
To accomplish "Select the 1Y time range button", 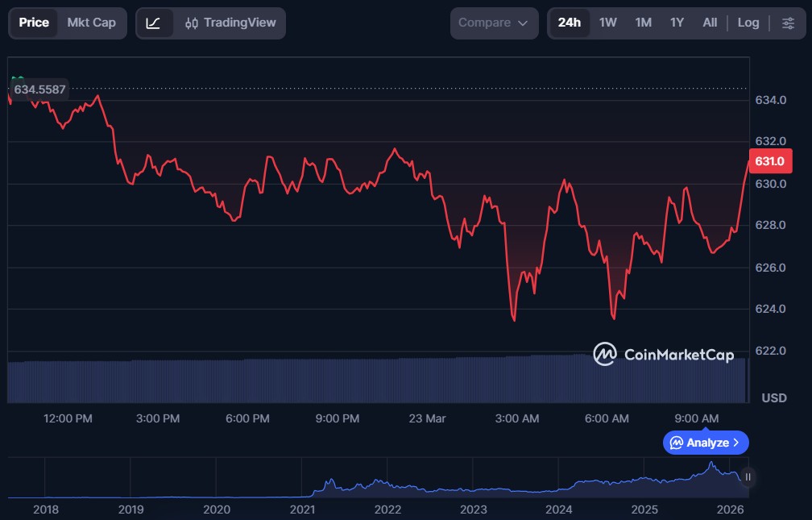I will tap(677, 23).
